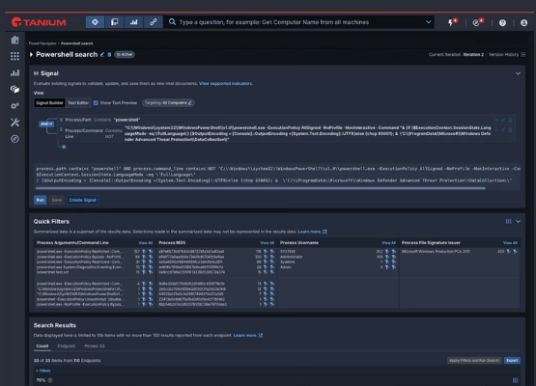Delete the Process/Command Line condition trash icon
Screen dimensions: 536x386
point(510,130)
